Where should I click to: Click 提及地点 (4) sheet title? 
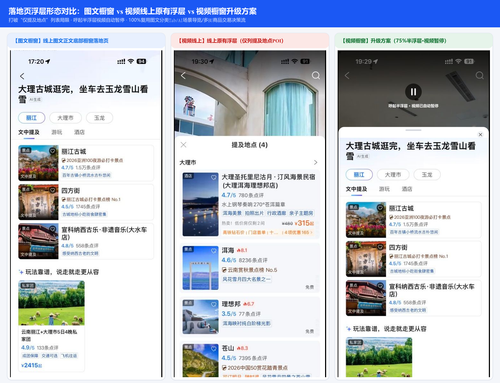250,145
